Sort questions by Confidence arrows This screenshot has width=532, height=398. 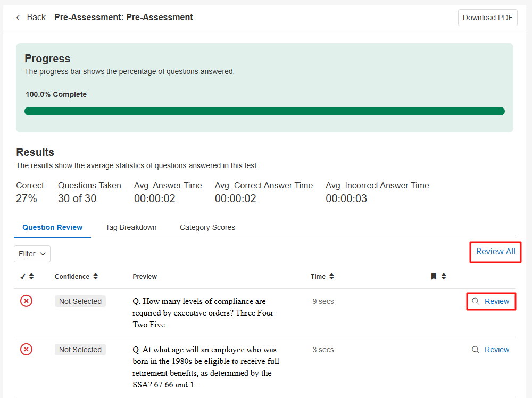coord(95,277)
